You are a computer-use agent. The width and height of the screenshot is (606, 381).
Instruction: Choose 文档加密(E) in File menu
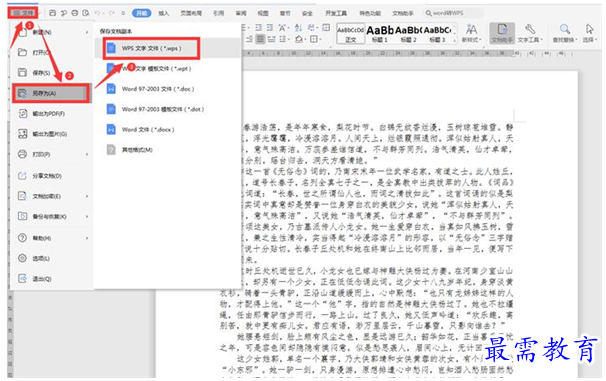pyautogui.click(x=52, y=196)
